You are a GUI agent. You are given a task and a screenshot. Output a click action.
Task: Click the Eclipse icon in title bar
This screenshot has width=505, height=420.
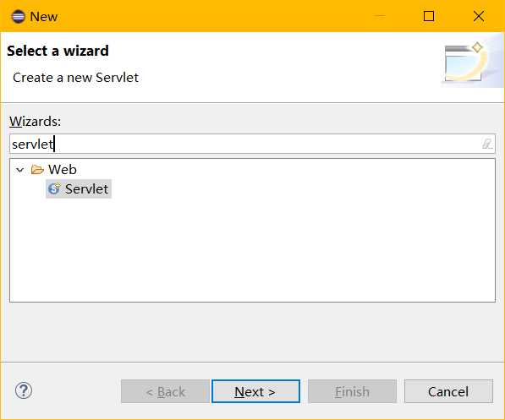click(18, 16)
